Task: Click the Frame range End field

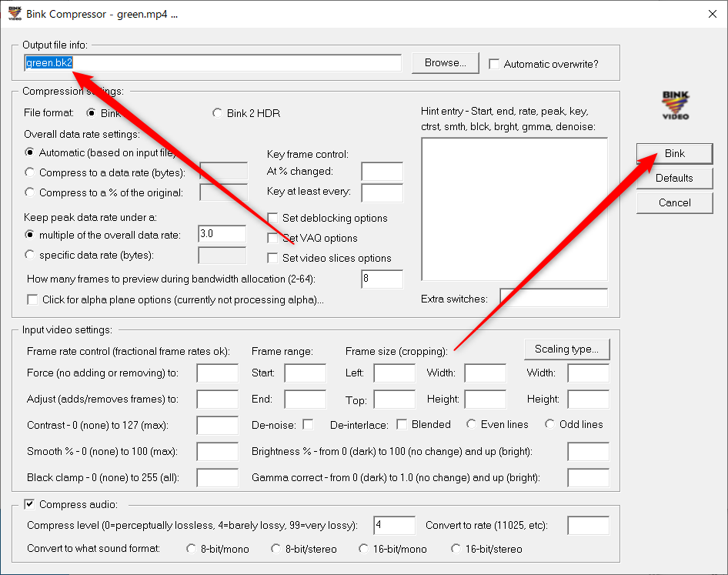Action: click(x=305, y=399)
